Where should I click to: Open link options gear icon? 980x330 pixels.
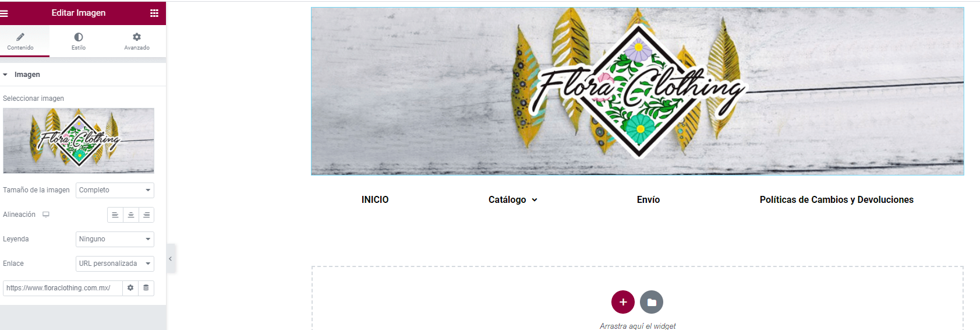pyautogui.click(x=130, y=288)
